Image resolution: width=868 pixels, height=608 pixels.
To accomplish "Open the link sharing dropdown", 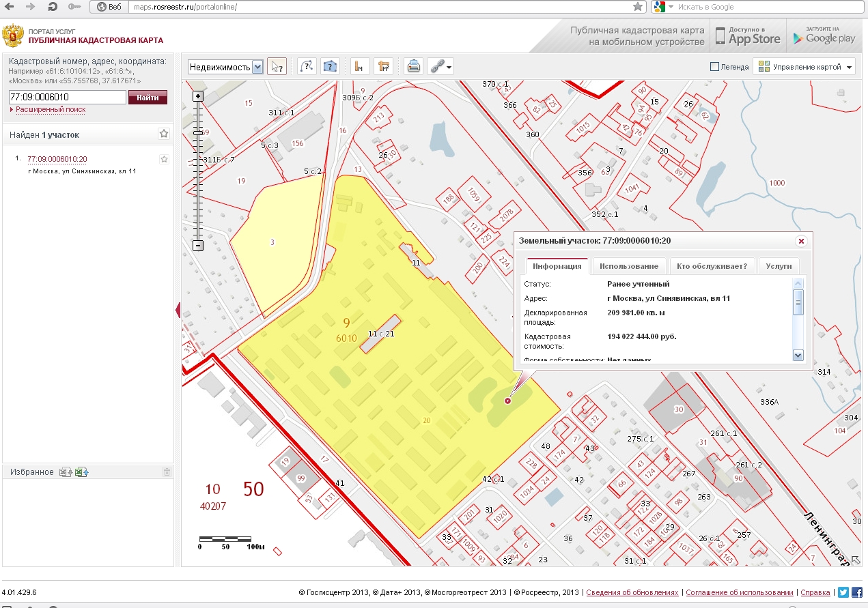I will [x=440, y=66].
